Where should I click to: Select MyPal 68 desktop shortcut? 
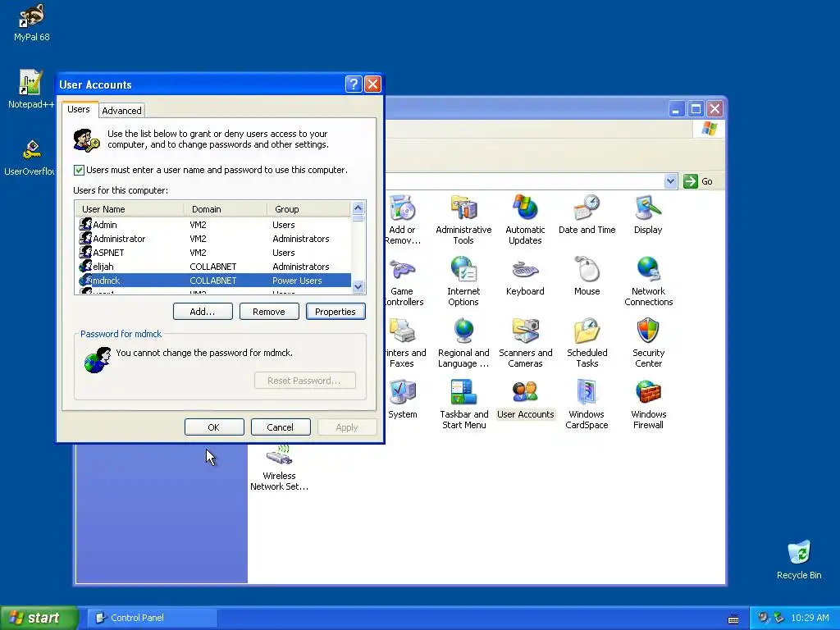[x=32, y=22]
